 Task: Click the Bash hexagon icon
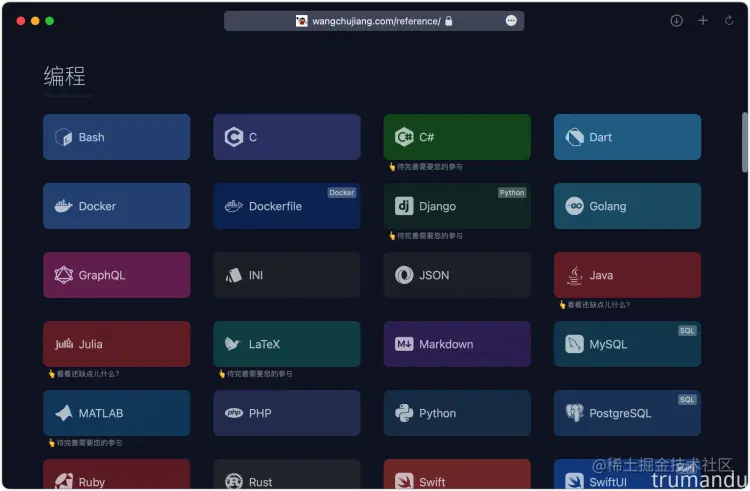pyautogui.click(x=64, y=137)
